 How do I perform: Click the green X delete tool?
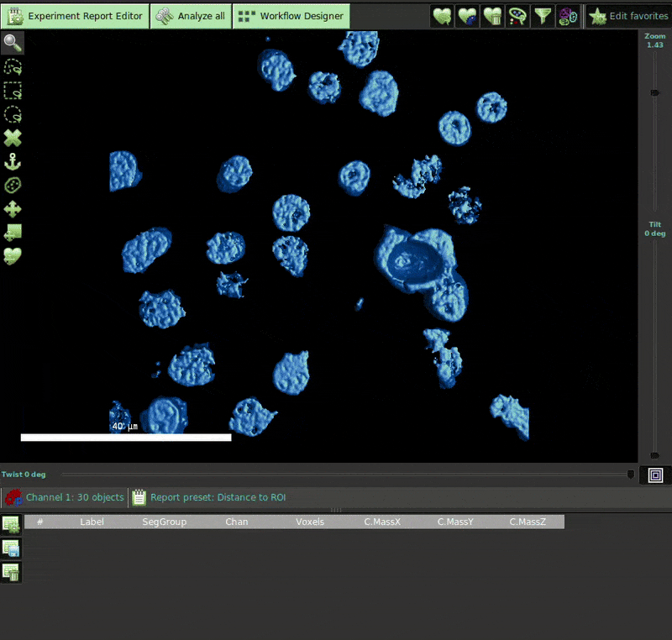[x=13, y=139]
